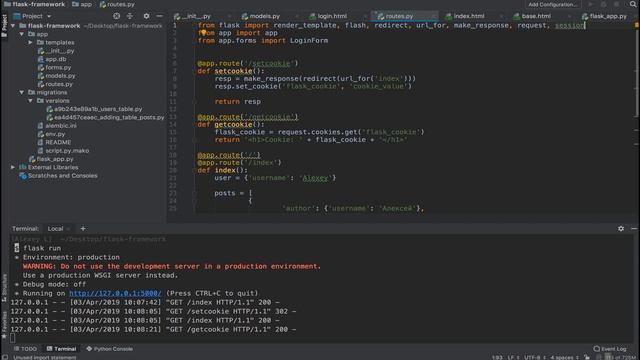The image size is (640, 360).
Task: Select README in the project tree
Action: tap(54, 142)
